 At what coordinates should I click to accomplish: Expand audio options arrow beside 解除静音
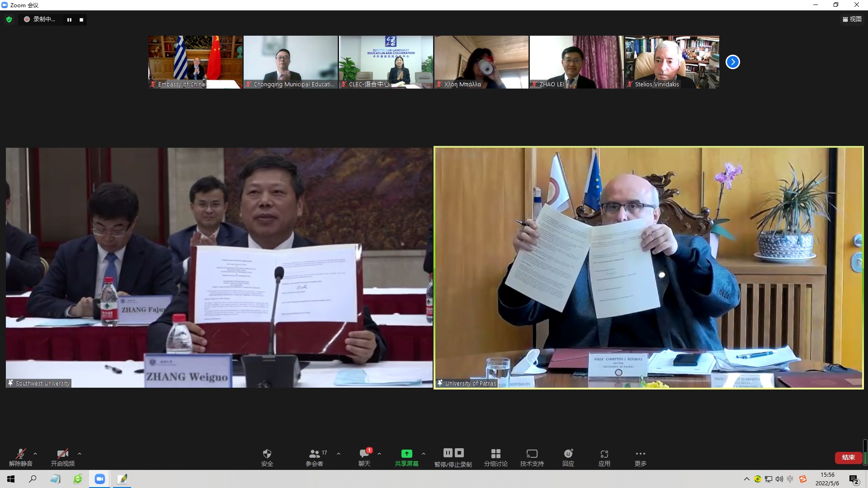tap(36, 454)
